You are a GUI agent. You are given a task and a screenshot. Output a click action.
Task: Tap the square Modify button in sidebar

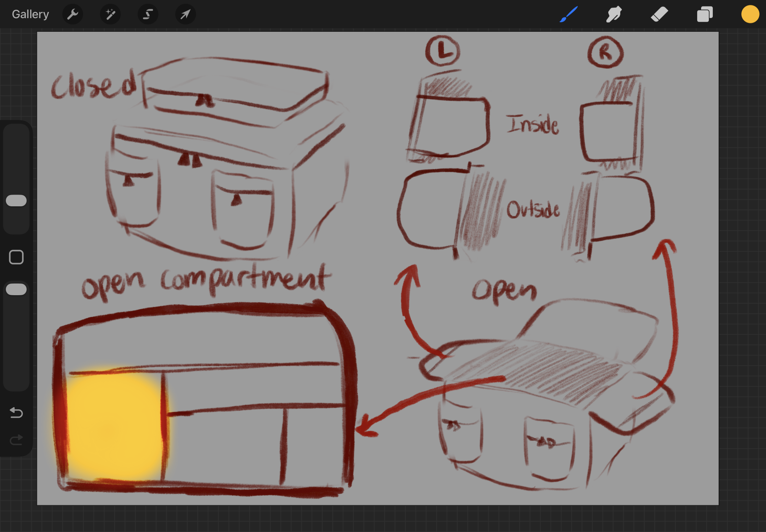click(x=16, y=257)
